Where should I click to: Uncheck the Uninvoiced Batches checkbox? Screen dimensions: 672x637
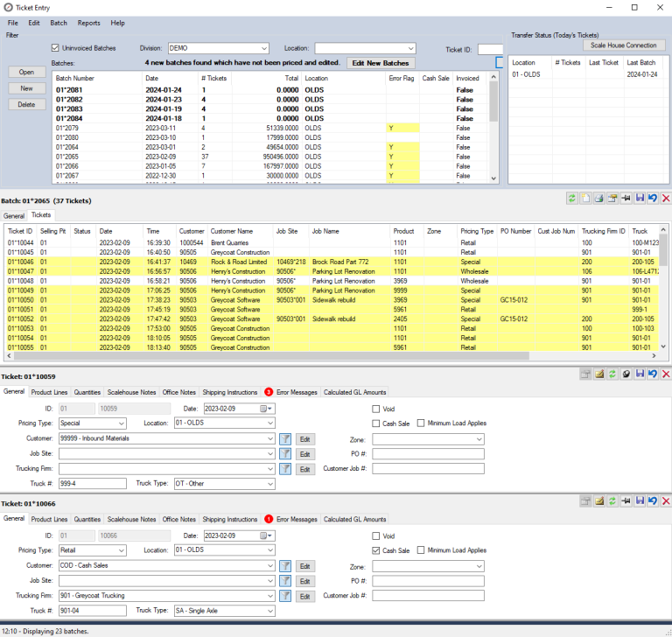(x=55, y=48)
